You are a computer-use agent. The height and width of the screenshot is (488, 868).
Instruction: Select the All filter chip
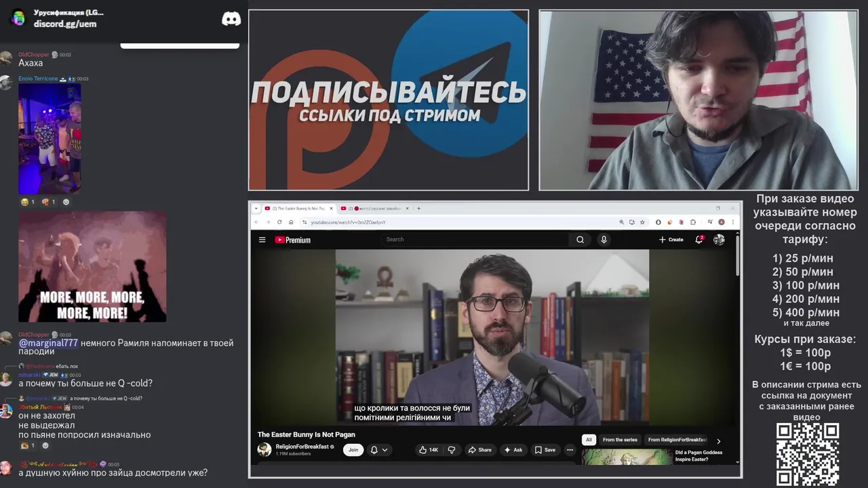click(589, 440)
